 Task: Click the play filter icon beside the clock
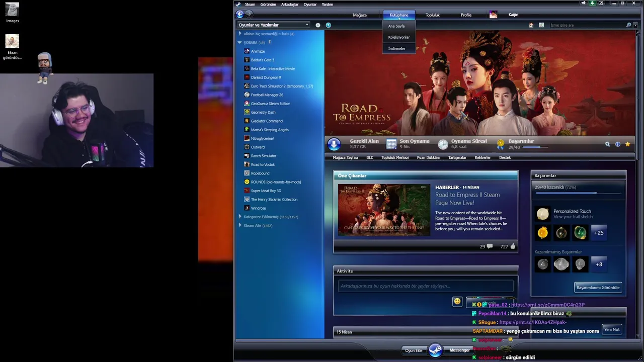[328, 25]
